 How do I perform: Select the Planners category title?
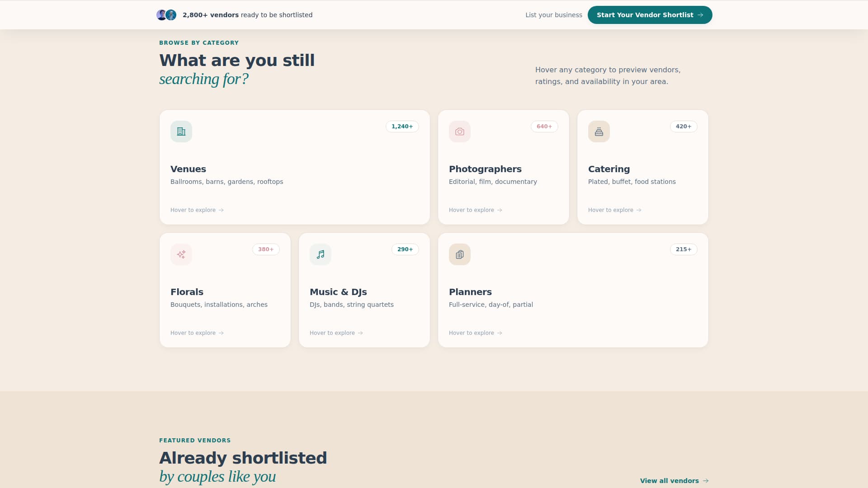pyautogui.click(x=470, y=292)
